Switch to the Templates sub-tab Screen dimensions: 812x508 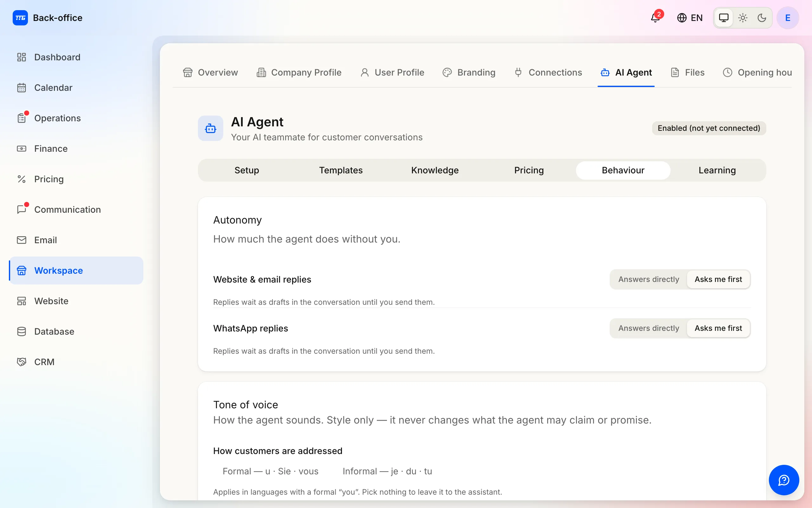(x=341, y=170)
